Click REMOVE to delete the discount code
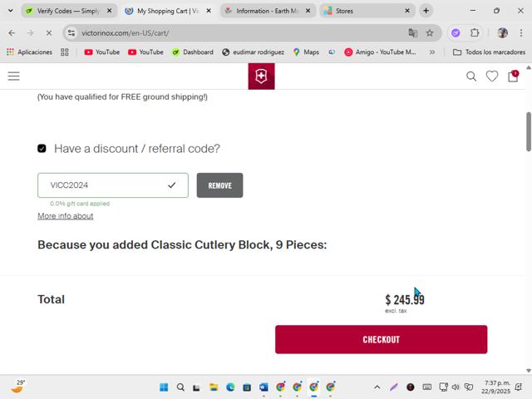 click(x=219, y=185)
